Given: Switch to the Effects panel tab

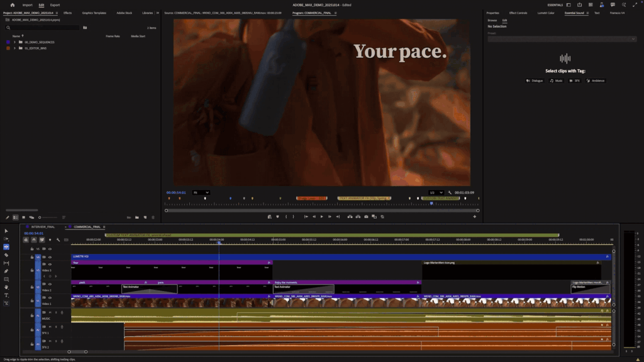Looking at the screenshot, I should point(67,13).
